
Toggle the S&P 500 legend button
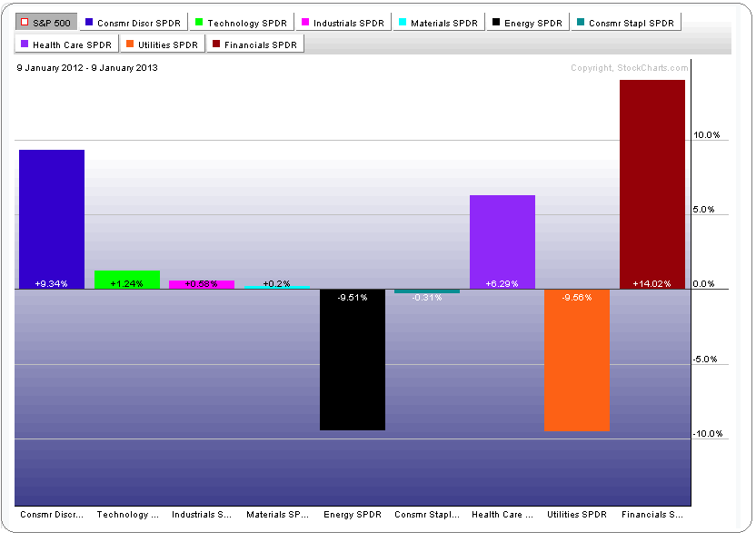[x=46, y=22]
